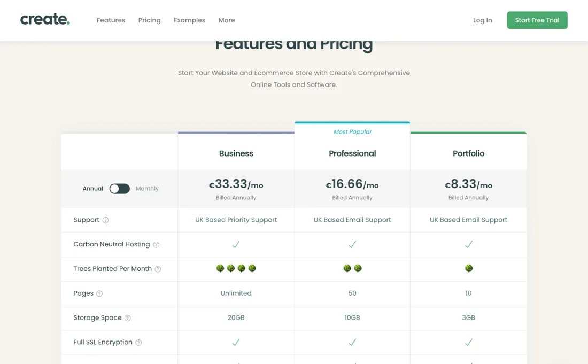Viewport: 588px width, 364px height.
Task: Click the €8.33/mo price
Action: coord(468,184)
